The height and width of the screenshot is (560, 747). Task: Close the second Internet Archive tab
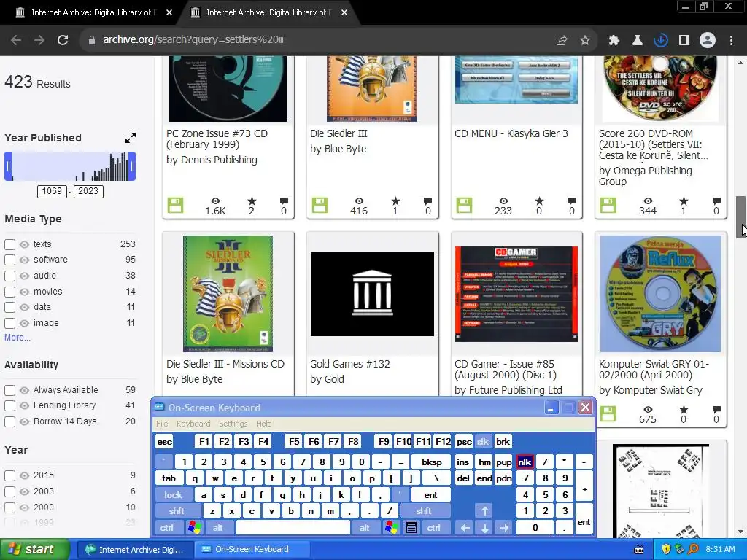[344, 12]
